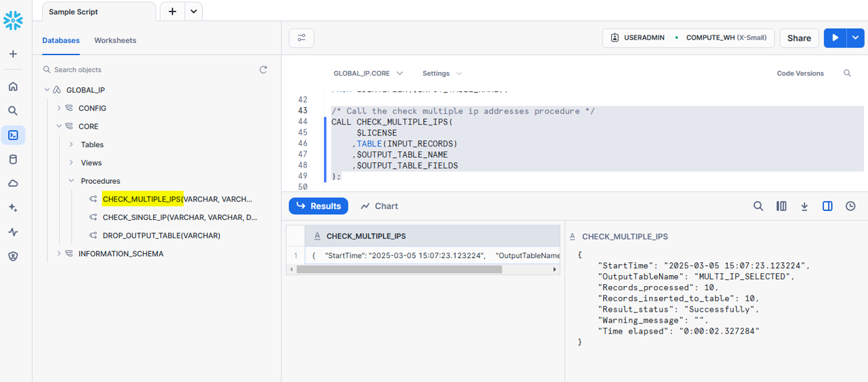This screenshot has height=382, width=868.
Task: Open the run options dropdown arrow
Action: (856, 38)
